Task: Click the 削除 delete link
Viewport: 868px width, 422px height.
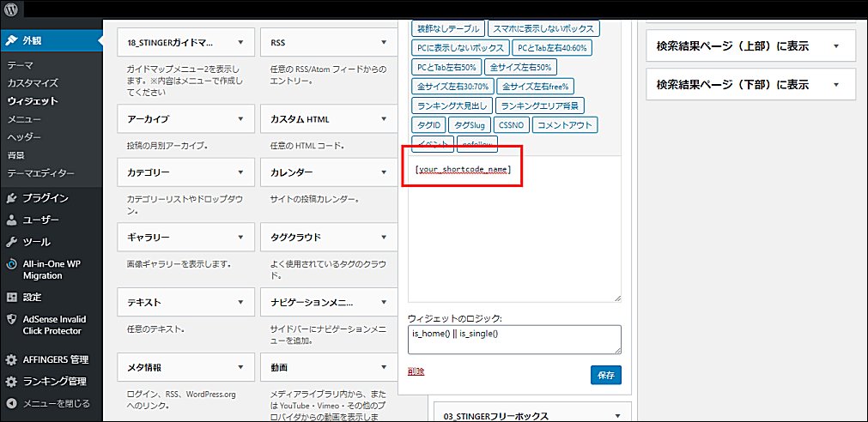Action: coord(416,371)
